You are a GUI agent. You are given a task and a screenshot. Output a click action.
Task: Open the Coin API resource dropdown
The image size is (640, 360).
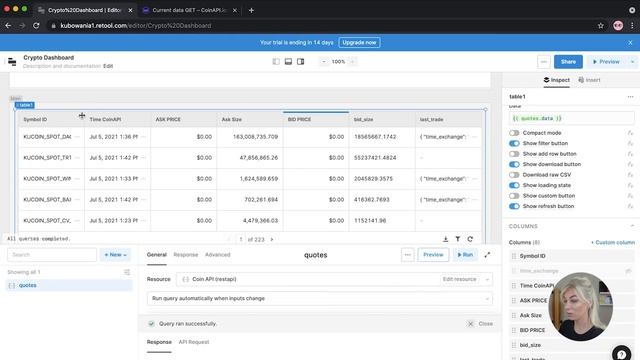coord(487,279)
